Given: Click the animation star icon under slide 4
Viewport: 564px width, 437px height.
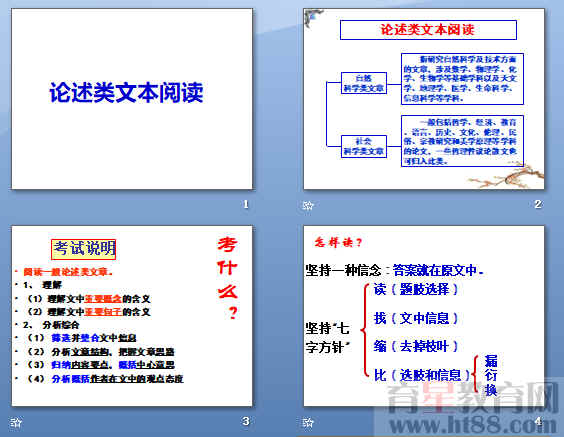Looking at the screenshot, I should click(308, 422).
